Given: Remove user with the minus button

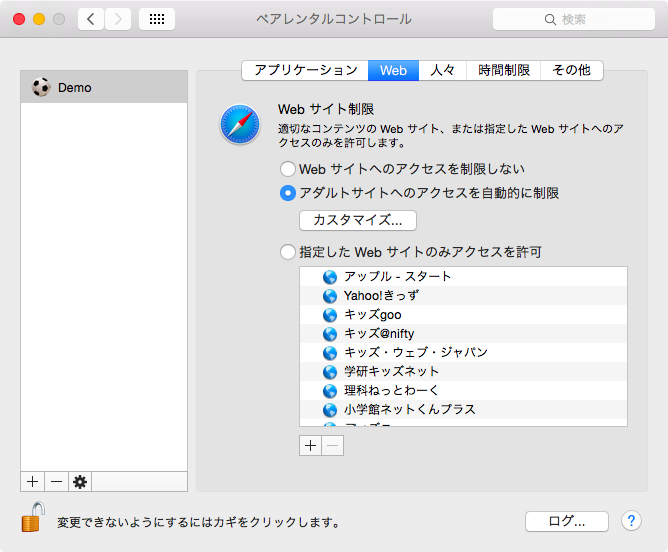Looking at the screenshot, I should click(x=56, y=482).
